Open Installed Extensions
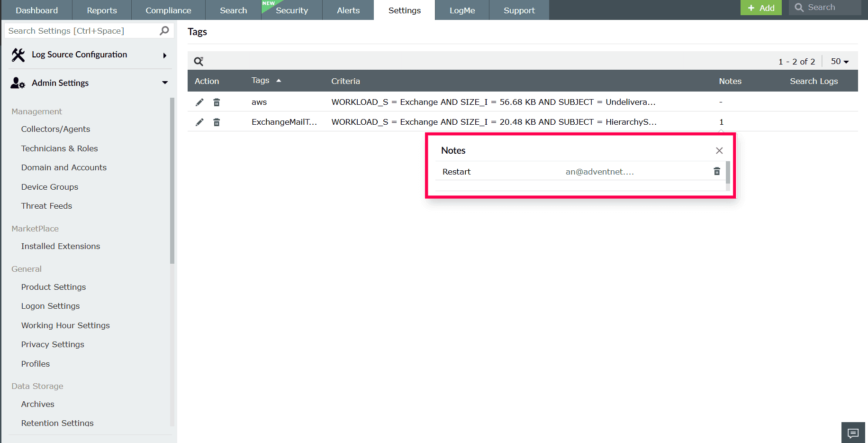Viewport: 868px width, 443px height. click(x=61, y=246)
